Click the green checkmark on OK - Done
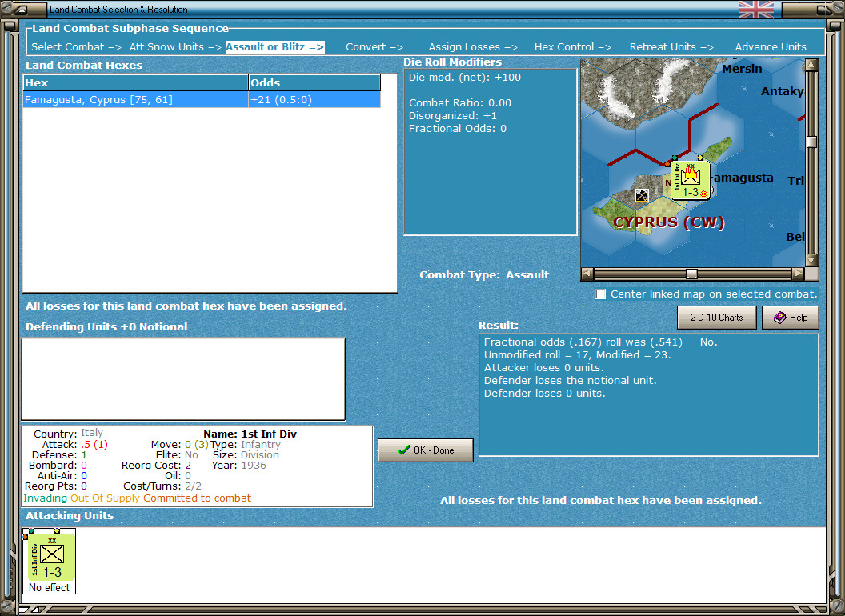Image resolution: width=845 pixels, height=616 pixels. (x=405, y=450)
